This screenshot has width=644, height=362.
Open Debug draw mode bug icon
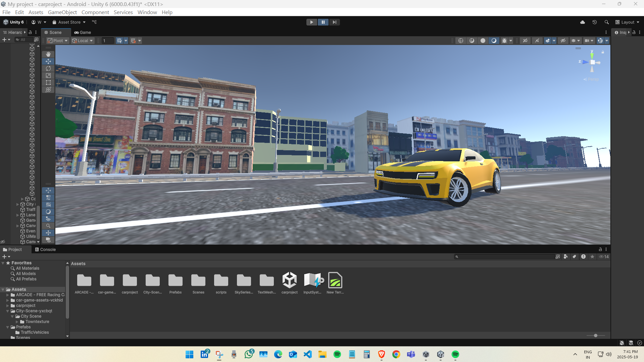coord(504,41)
